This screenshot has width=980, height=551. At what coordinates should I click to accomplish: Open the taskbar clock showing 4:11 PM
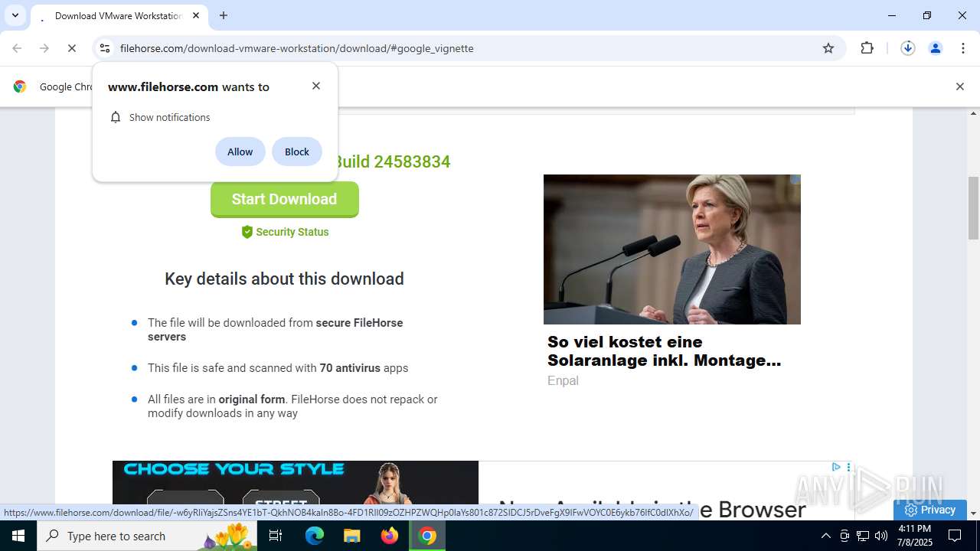click(x=914, y=536)
